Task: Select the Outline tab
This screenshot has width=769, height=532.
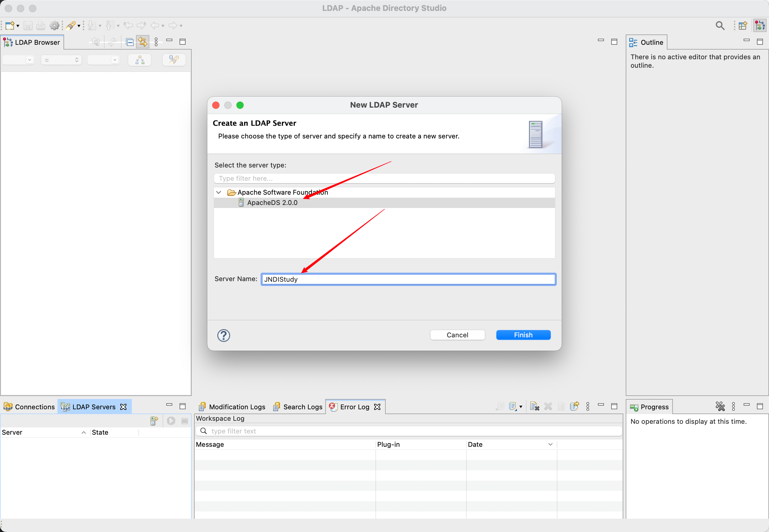Action: (646, 42)
